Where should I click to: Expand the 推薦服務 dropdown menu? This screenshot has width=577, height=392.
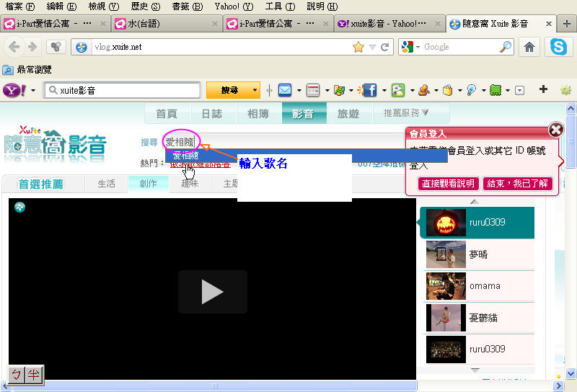[406, 113]
